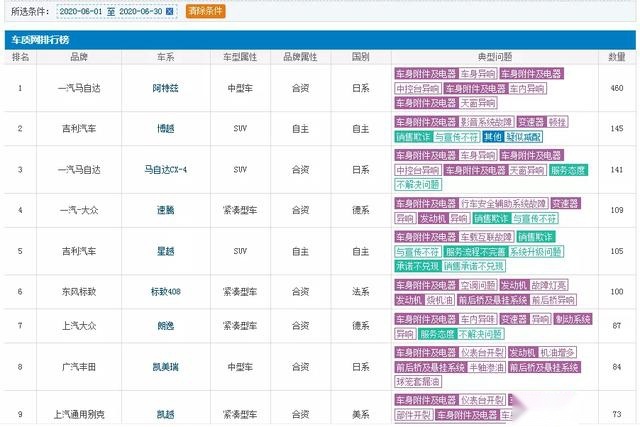This screenshot has height=427, width=640.
Task: Click the orange 清除条件 button
Action: [x=205, y=11]
